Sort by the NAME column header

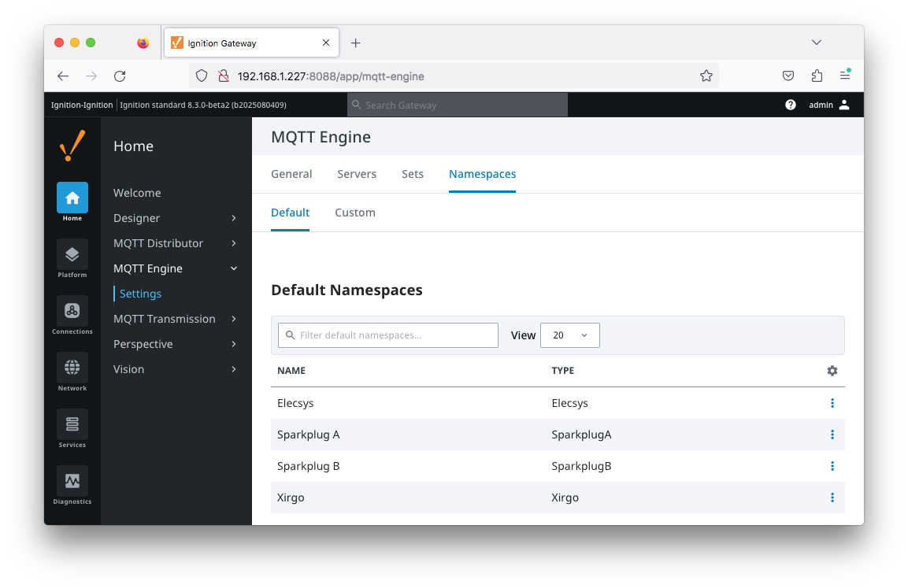tap(291, 371)
